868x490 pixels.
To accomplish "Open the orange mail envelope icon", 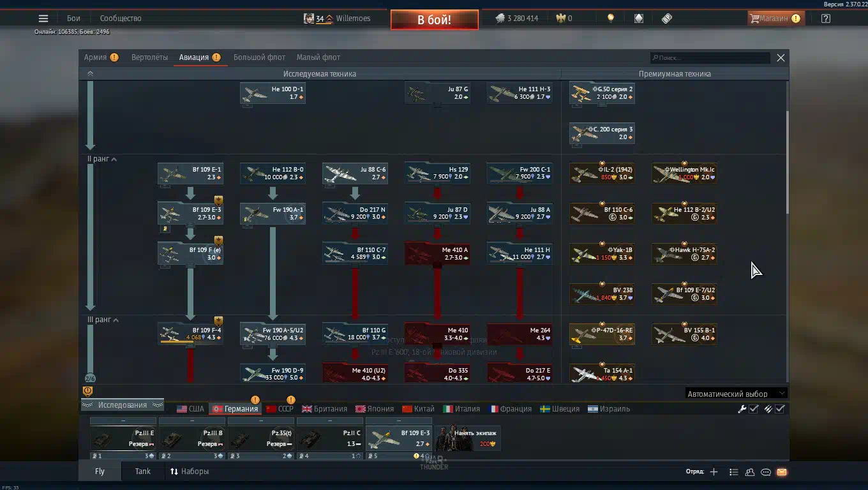I will tap(782, 472).
